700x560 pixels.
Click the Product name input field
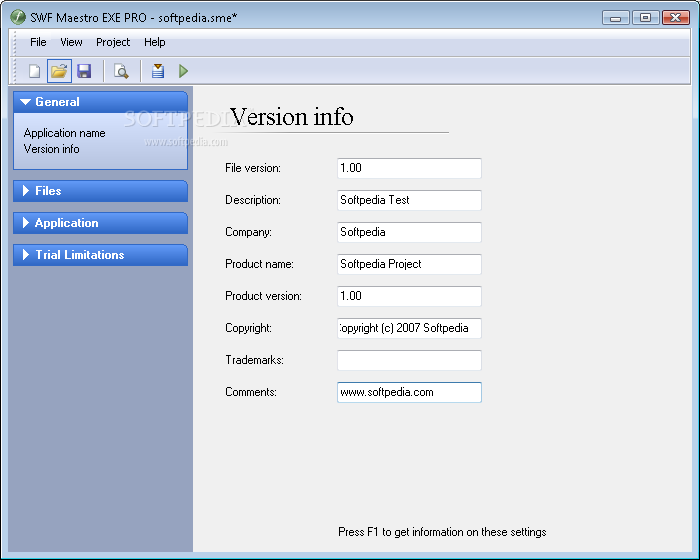[409, 264]
